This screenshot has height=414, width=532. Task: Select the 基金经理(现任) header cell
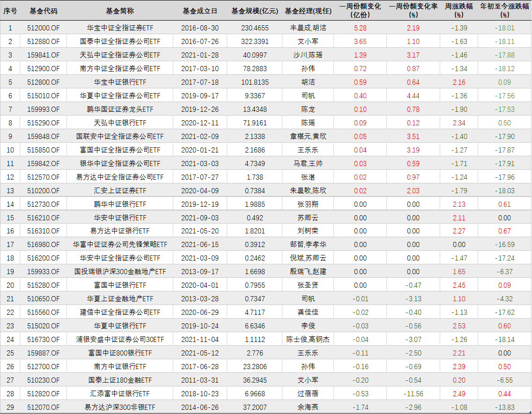click(x=308, y=11)
